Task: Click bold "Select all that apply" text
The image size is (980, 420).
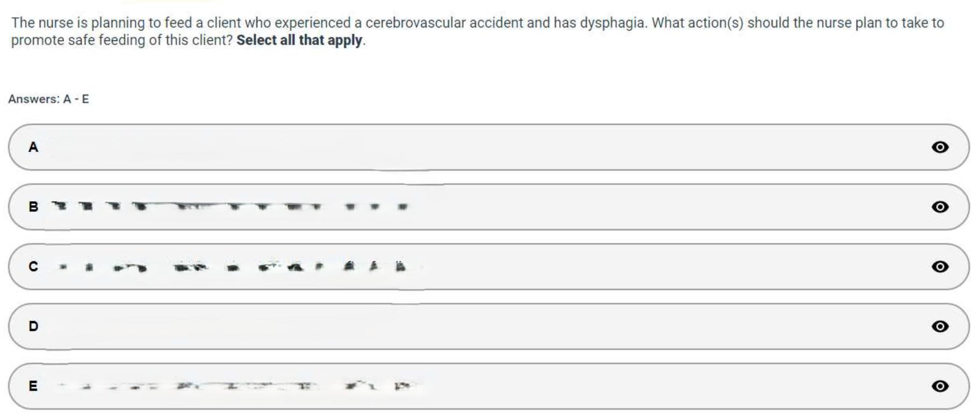Action: point(299,40)
